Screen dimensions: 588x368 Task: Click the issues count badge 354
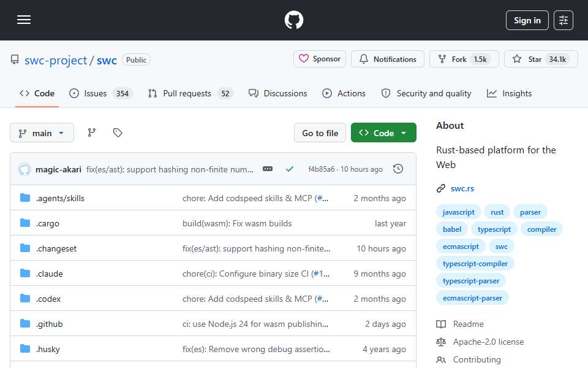(x=123, y=93)
